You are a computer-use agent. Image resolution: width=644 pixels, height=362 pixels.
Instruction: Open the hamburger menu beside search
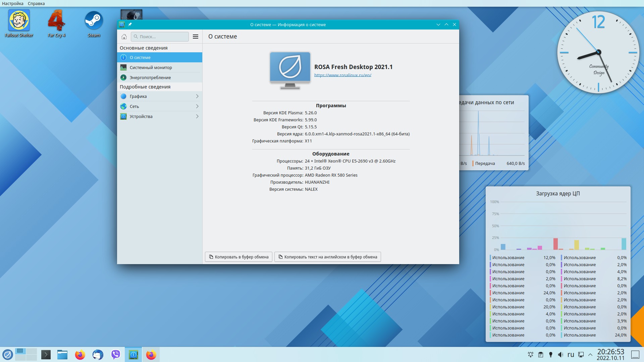(196, 37)
